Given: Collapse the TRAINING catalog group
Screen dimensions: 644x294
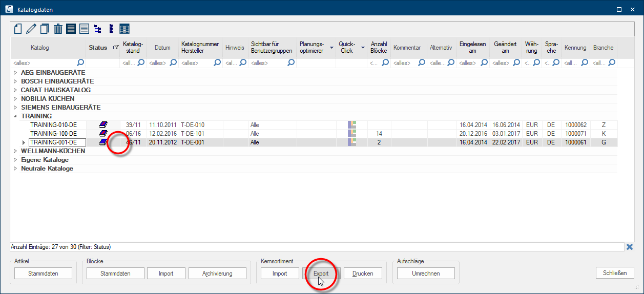Looking at the screenshot, I should [15, 116].
